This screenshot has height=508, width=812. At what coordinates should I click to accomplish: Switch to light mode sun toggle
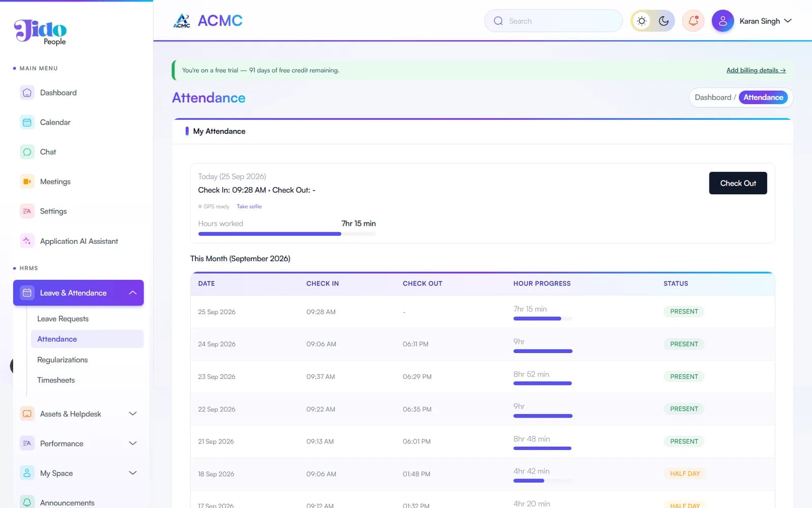642,21
